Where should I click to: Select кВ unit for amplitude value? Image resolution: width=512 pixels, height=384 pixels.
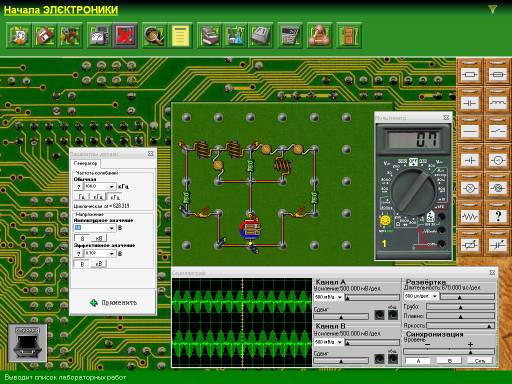pyautogui.click(x=99, y=238)
